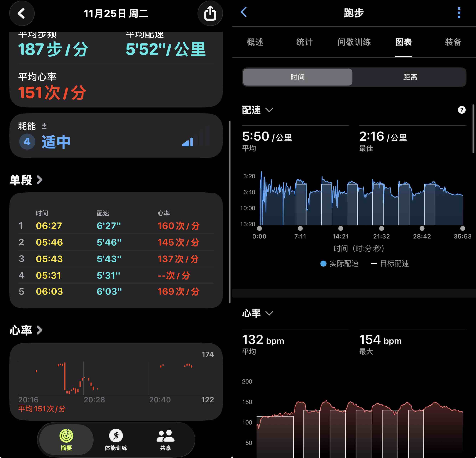Tap the blue back chevron beside 跑步
The width and height of the screenshot is (476, 458).
[244, 12]
